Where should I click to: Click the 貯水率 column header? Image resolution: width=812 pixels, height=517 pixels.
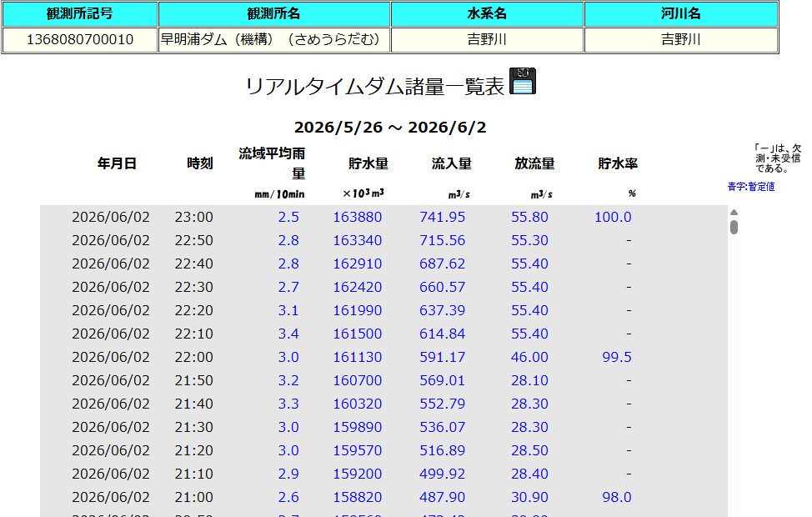(x=618, y=163)
